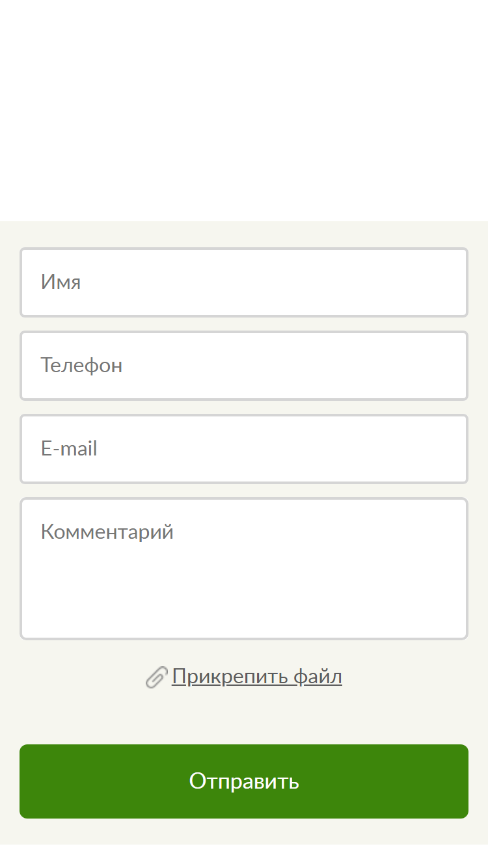Attach a file using the paperclip

tap(156, 677)
